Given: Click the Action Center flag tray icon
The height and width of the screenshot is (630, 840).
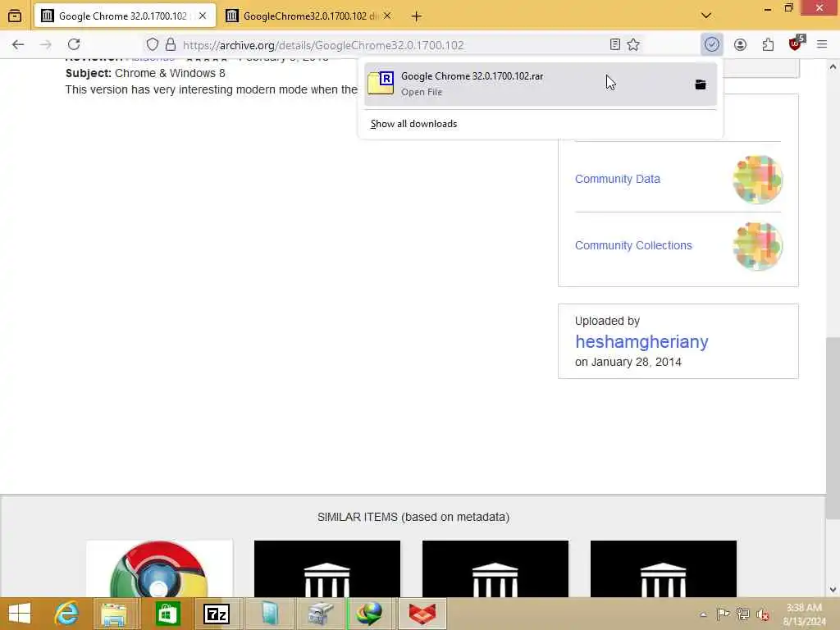Looking at the screenshot, I should tap(723, 614).
